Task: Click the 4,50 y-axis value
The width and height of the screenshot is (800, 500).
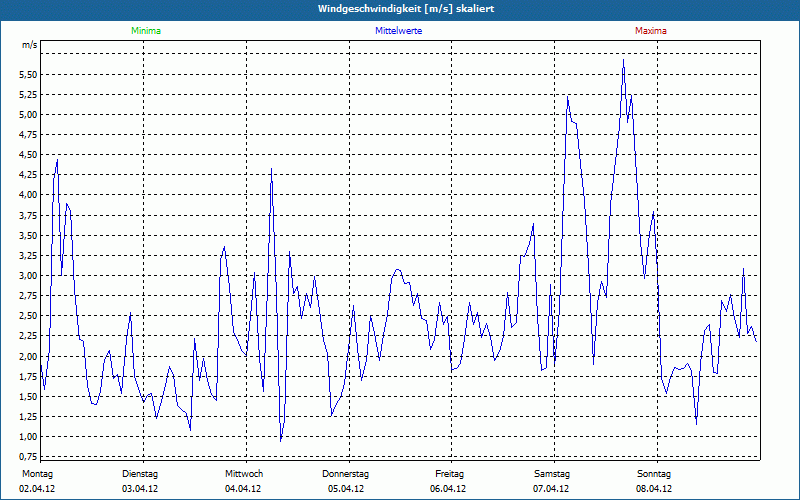Action: 28,155
